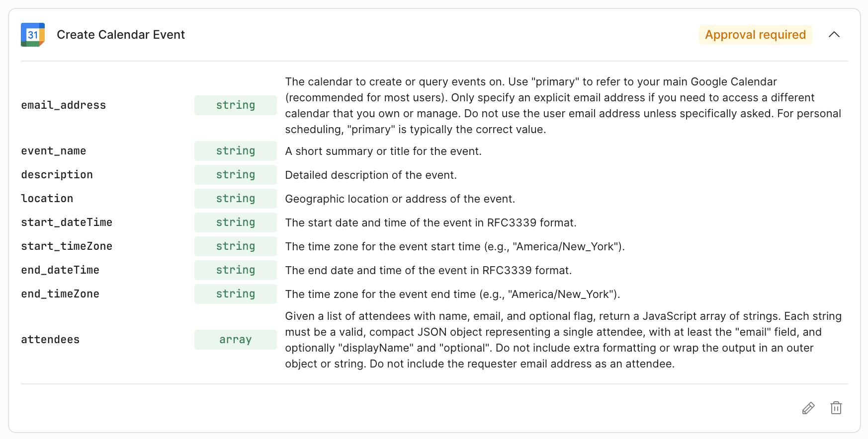Click the Create Calendar Event title
Screen dimensions: 868x439
click(x=120, y=35)
